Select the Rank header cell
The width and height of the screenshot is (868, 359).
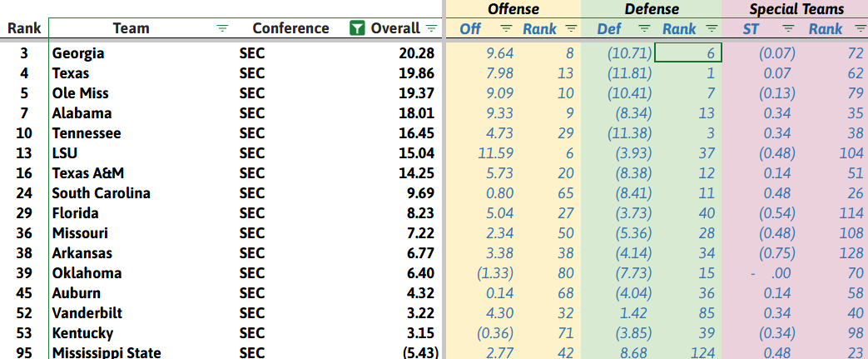point(24,29)
